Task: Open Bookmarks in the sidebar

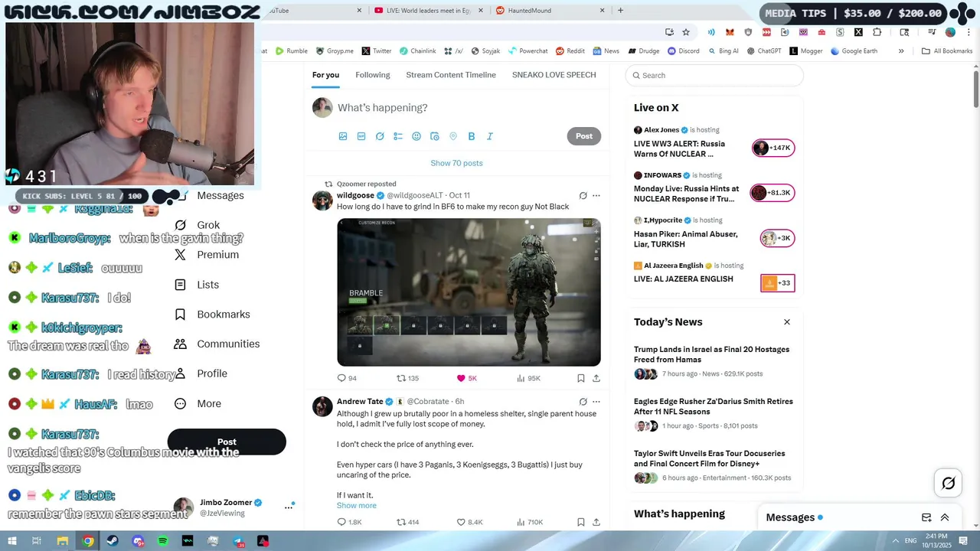Action: click(x=212, y=315)
